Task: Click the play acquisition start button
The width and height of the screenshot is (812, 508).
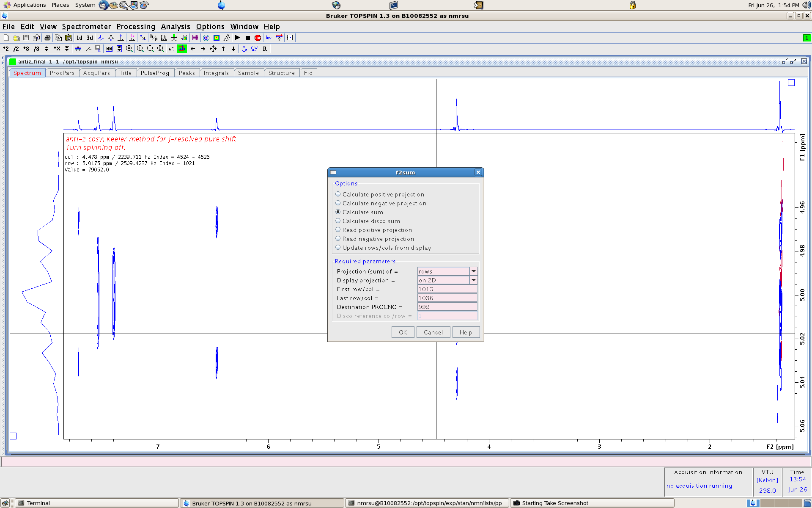Action: [237, 38]
